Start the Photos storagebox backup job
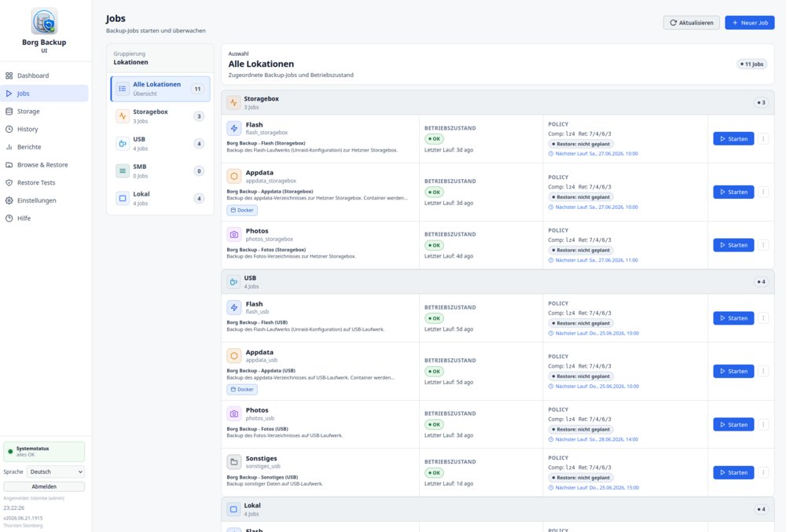786x532 pixels. tap(733, 245)
